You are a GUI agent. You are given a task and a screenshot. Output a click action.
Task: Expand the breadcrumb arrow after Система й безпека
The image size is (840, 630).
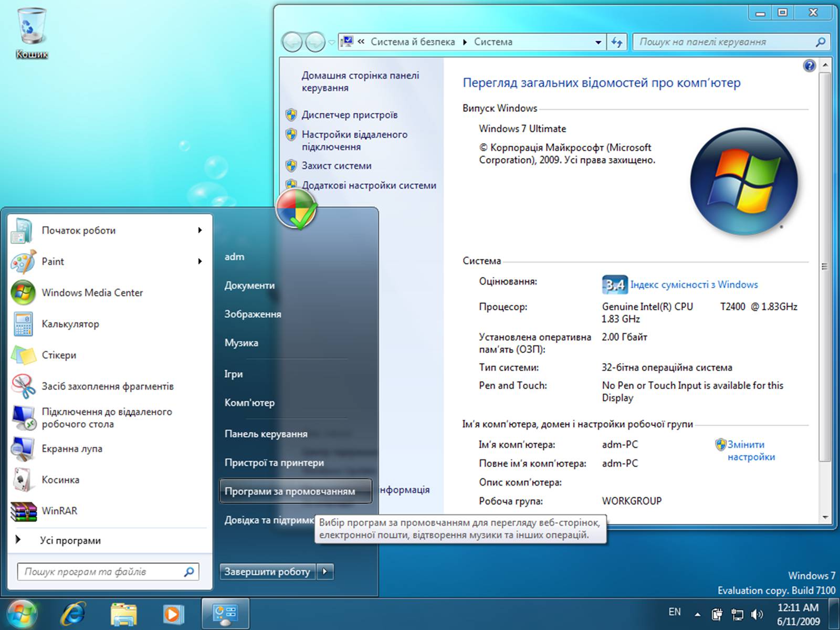click(465, 42)
